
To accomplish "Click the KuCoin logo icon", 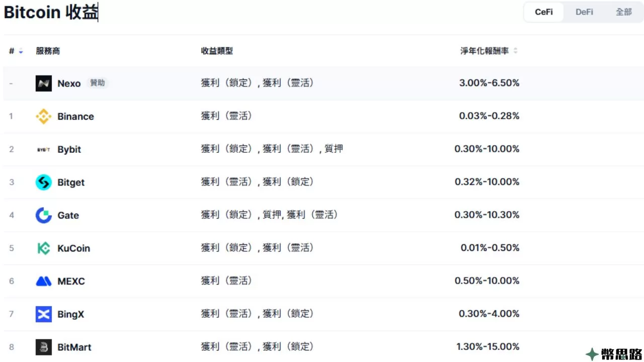I will tap(44, 248).
